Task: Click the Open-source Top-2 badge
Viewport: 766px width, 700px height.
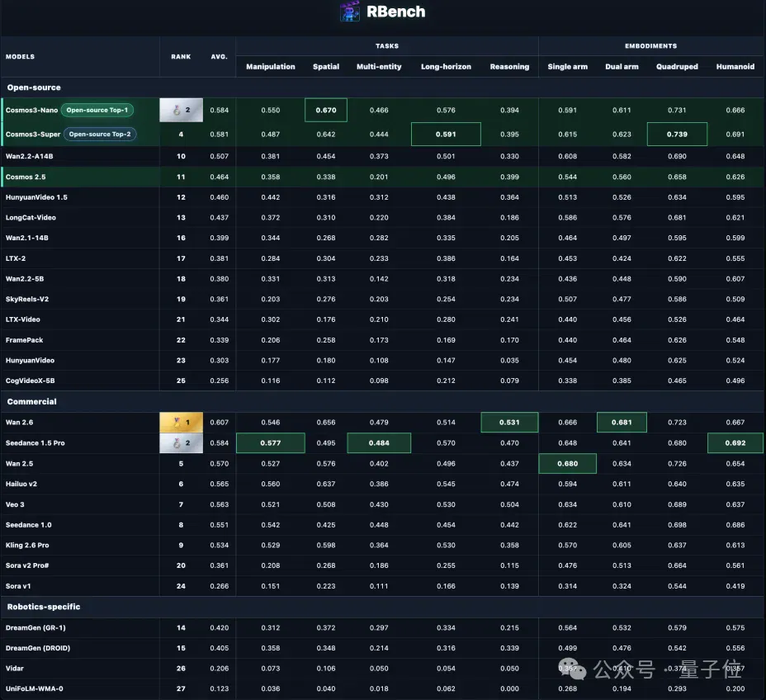Action: 100,134
